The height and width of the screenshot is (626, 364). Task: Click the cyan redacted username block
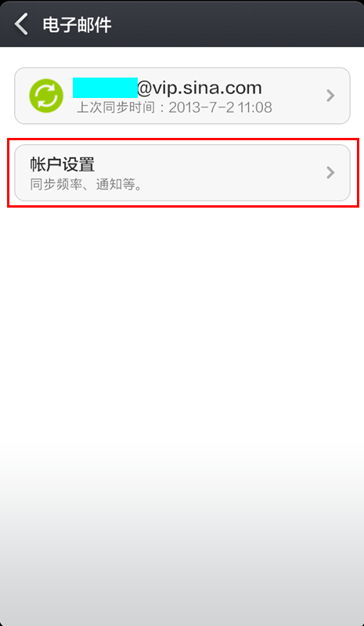105,88
